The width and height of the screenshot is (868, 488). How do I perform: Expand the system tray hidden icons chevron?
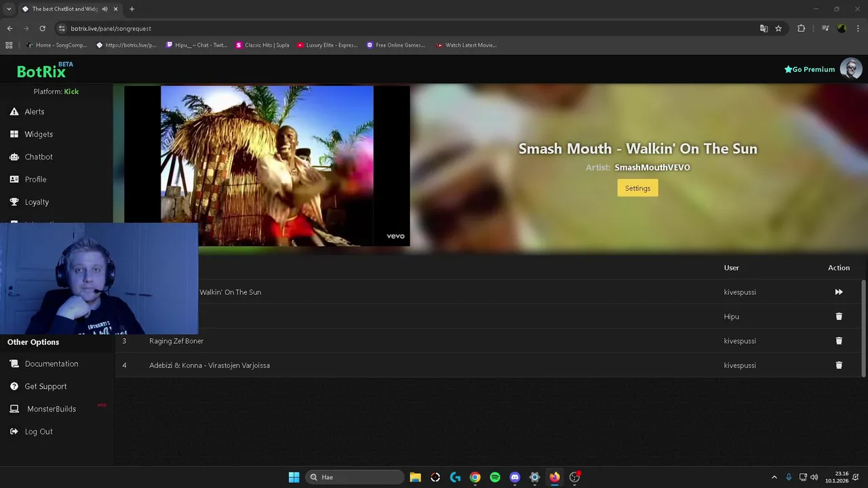click(774, 477)
